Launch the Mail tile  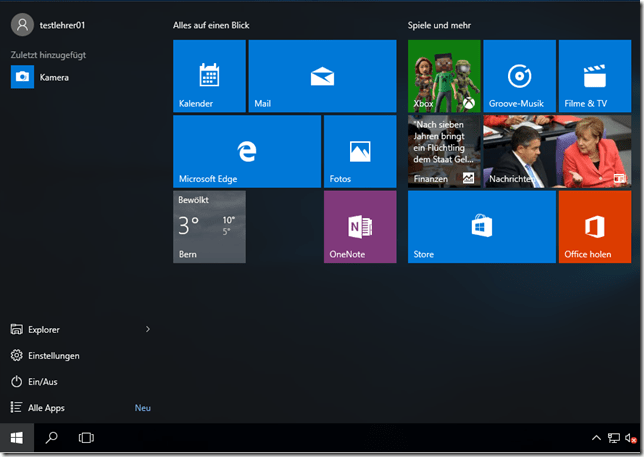click(x=321, y=76)
